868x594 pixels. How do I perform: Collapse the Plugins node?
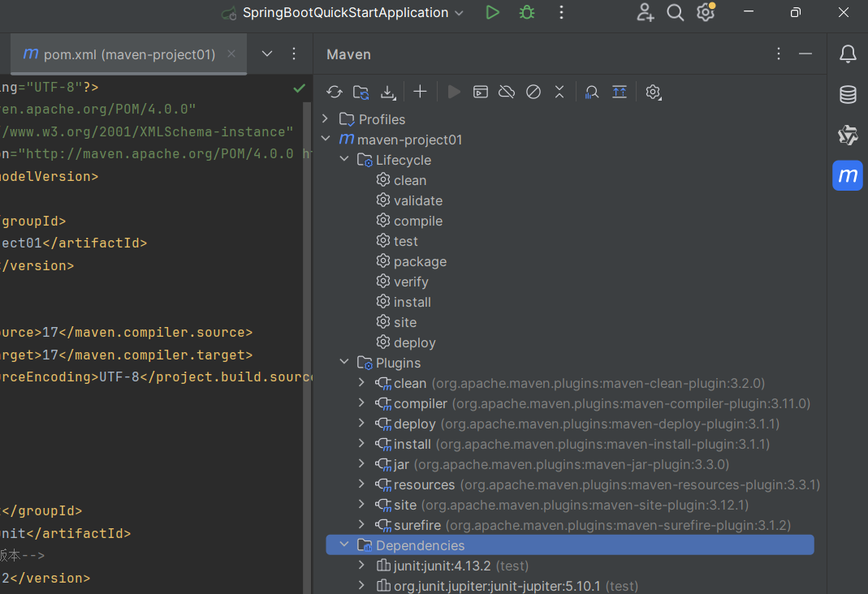tap(344, 362)
